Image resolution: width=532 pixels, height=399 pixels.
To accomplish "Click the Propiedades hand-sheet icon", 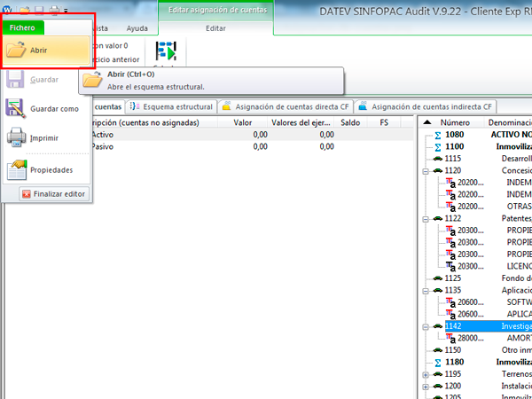I will 17,169.
